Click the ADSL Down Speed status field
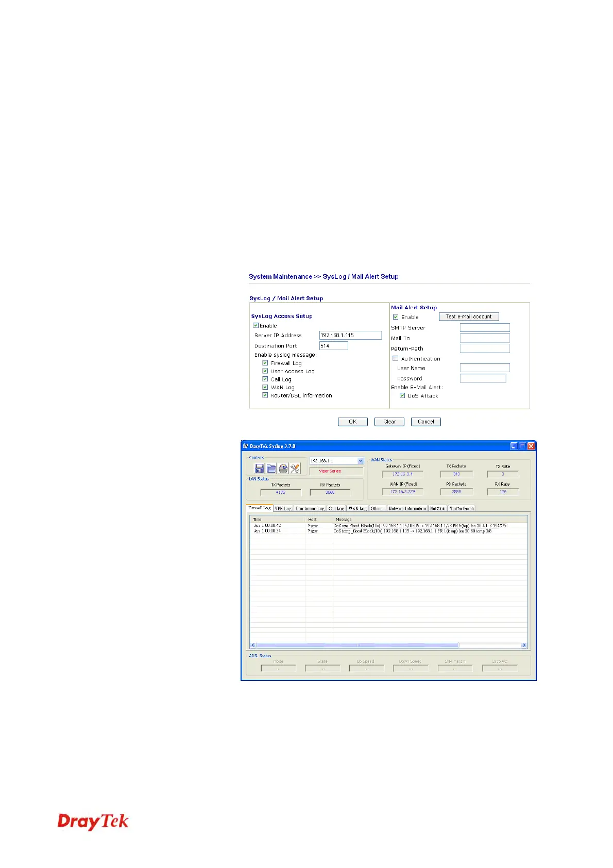 click(x=411, y=669)
